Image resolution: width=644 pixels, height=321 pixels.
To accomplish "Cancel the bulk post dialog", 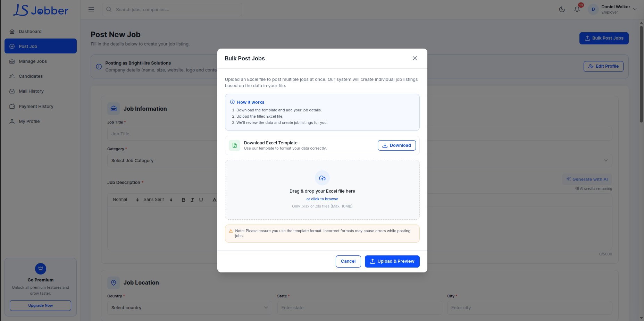I will (348, 261).
